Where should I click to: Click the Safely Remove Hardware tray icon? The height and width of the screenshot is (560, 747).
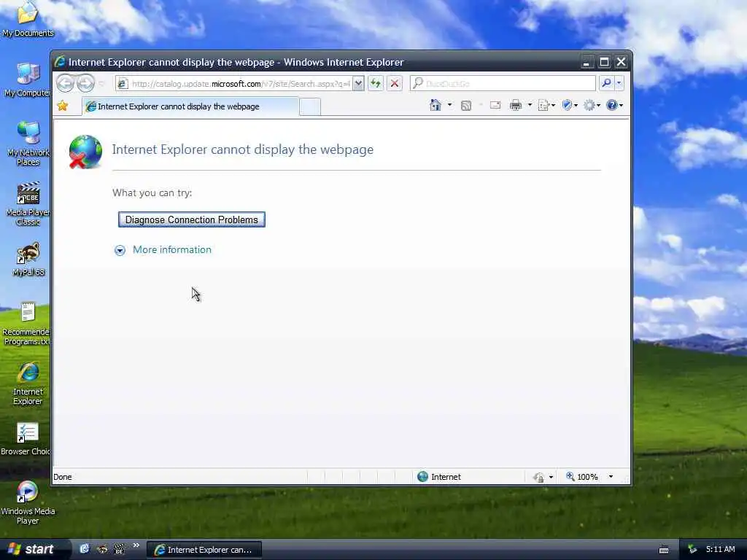click(692, 550)
